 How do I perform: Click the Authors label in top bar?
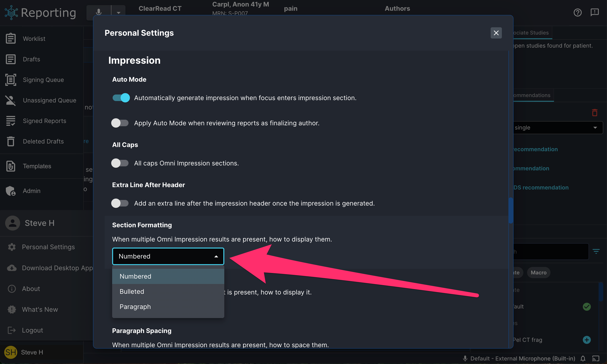[397, 9]
